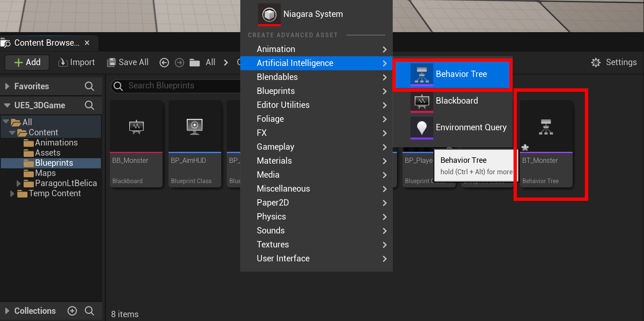Image resolution: width=644 pixels, height=321 pixels.
Task: Collapse the All folder tree node
Action: pyautogui.click(x=5, y=122)
